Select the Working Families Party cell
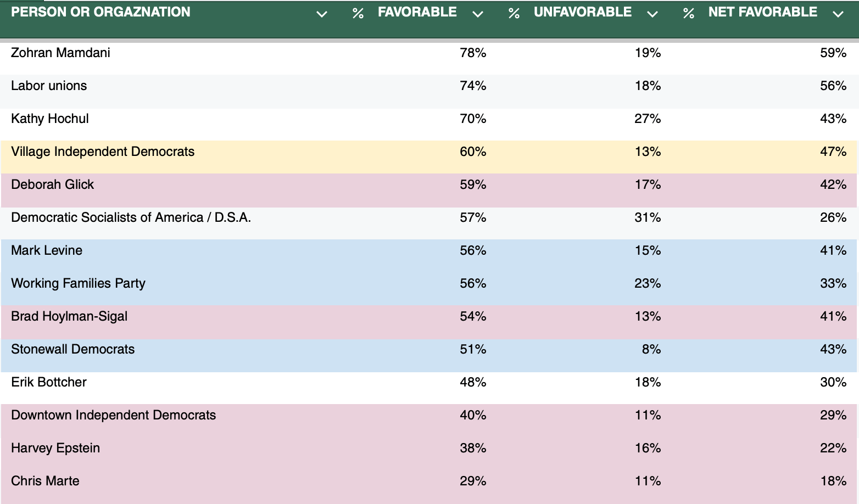Screen dimensions: 859x504 (78, 283)
